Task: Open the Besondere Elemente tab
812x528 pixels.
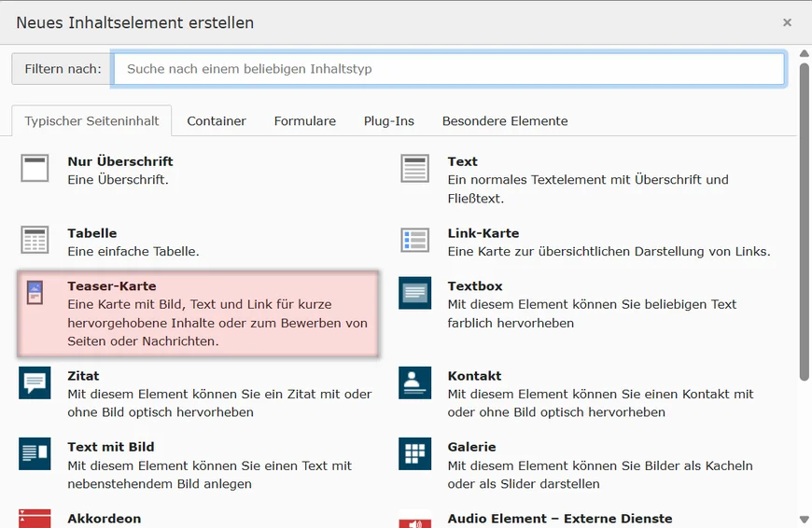Action: pos(505,121)
